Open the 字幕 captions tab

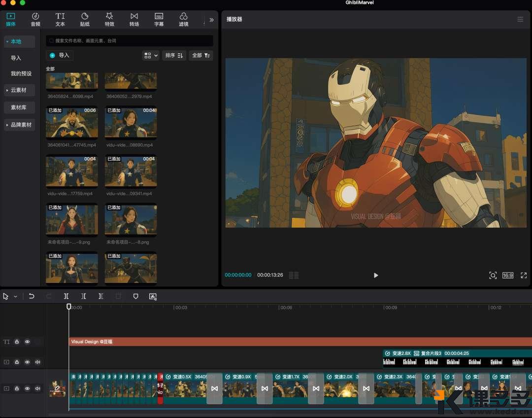click(x=159, y=20)
